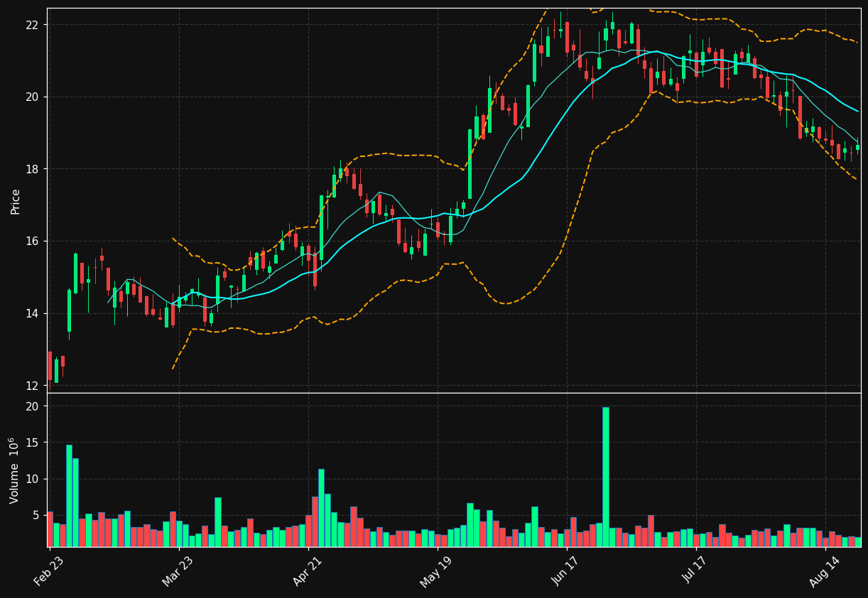Click the tall green candle after Apr 21
The image size is (868, 598).
click(x=321, y=227)
